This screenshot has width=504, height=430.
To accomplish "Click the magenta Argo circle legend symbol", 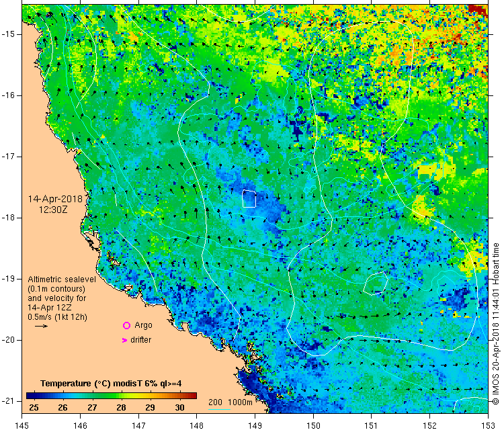I will [x=126, y=326].
